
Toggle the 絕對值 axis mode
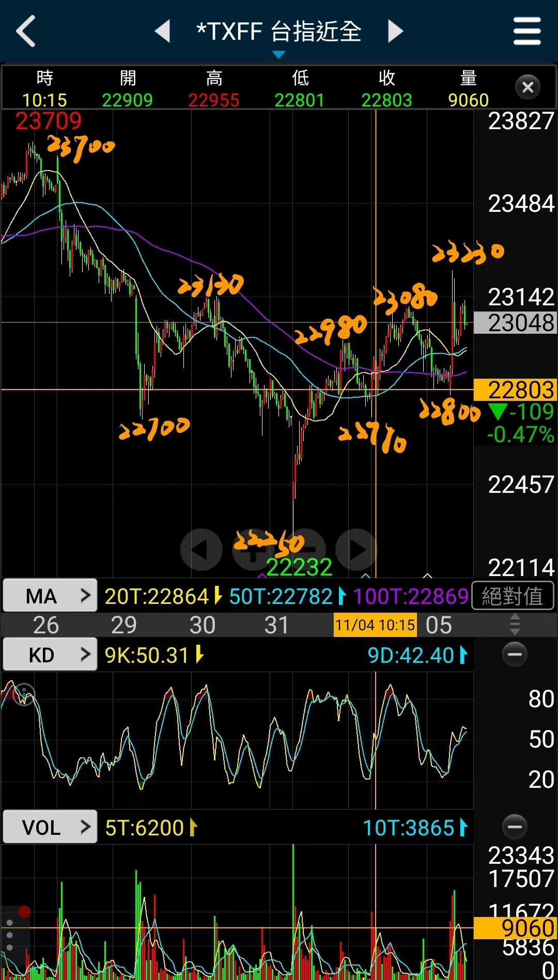pos(513,596)
